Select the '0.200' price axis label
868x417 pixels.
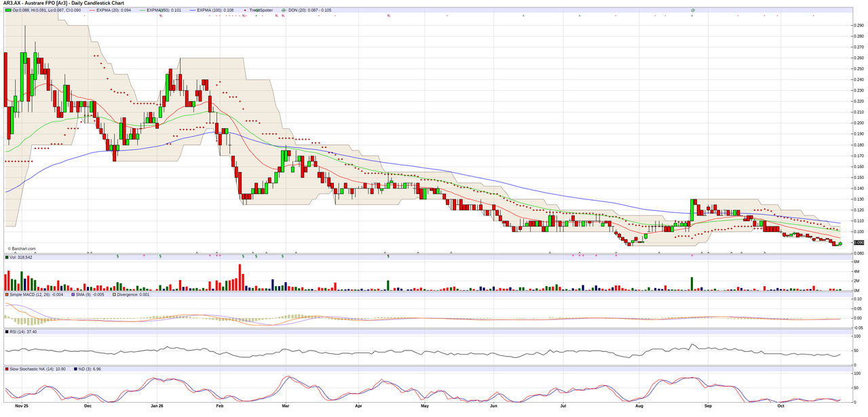click(858, 123)
